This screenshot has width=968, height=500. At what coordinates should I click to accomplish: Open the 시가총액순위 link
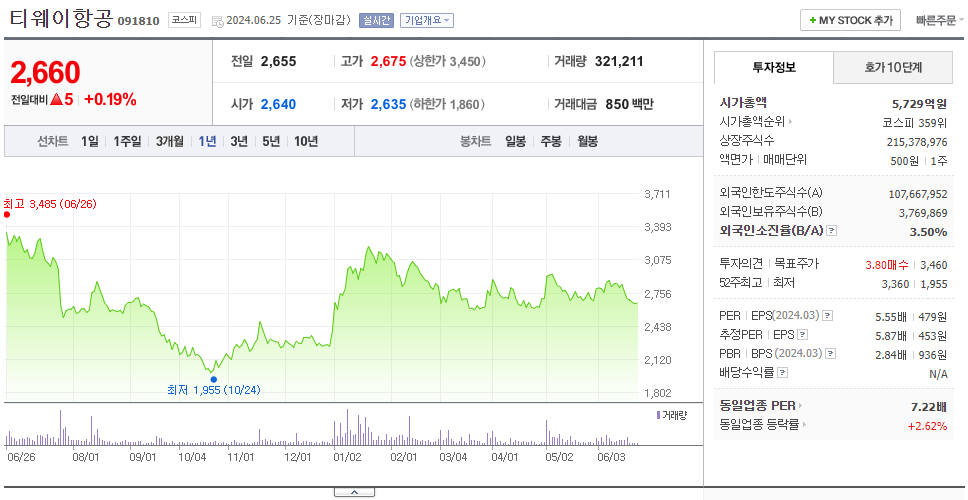[752, 122]
